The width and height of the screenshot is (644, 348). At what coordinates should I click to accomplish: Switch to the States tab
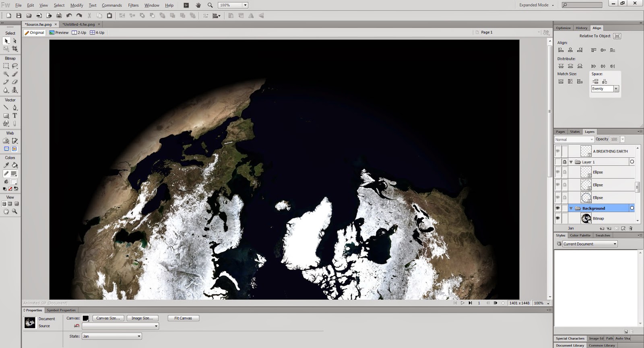point(575,132)
